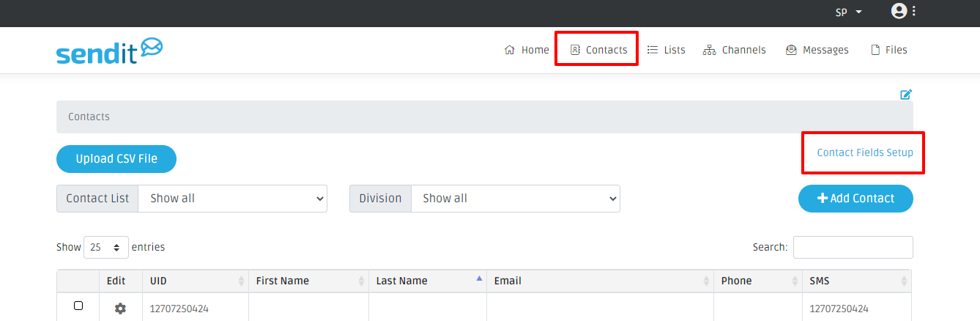Expand the Division dropdown
Viewport: 980px width, 321px height.
pos(515,198)
